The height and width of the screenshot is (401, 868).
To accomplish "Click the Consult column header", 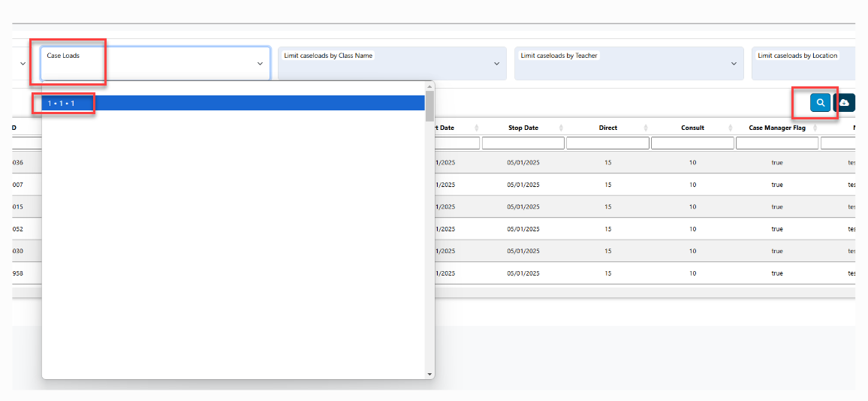I will (692, 128).
